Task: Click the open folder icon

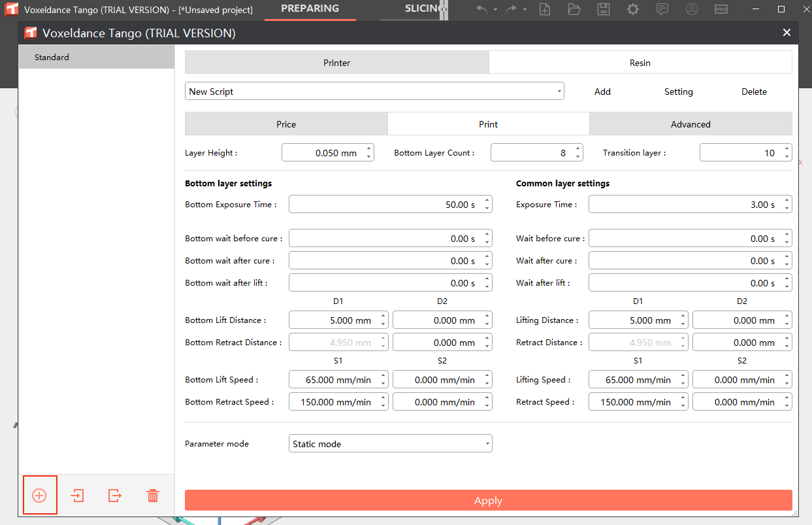Action: (x=574, y=9)
